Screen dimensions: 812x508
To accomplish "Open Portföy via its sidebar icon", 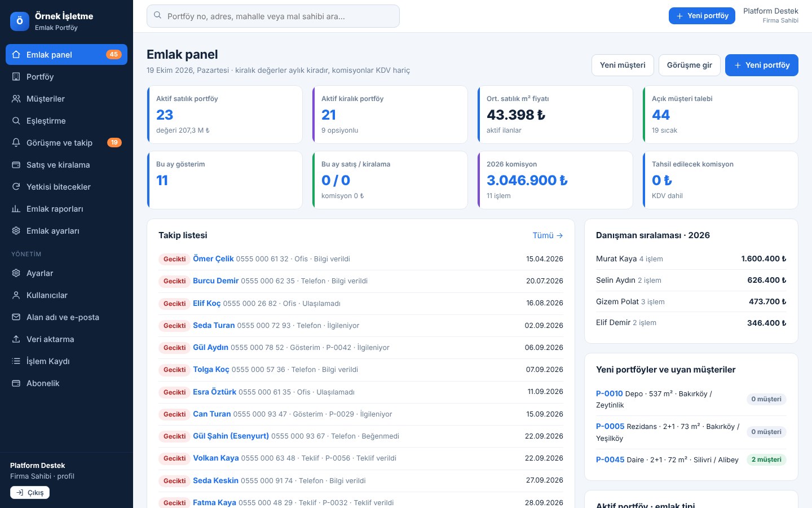I will [x=16, y=77].
